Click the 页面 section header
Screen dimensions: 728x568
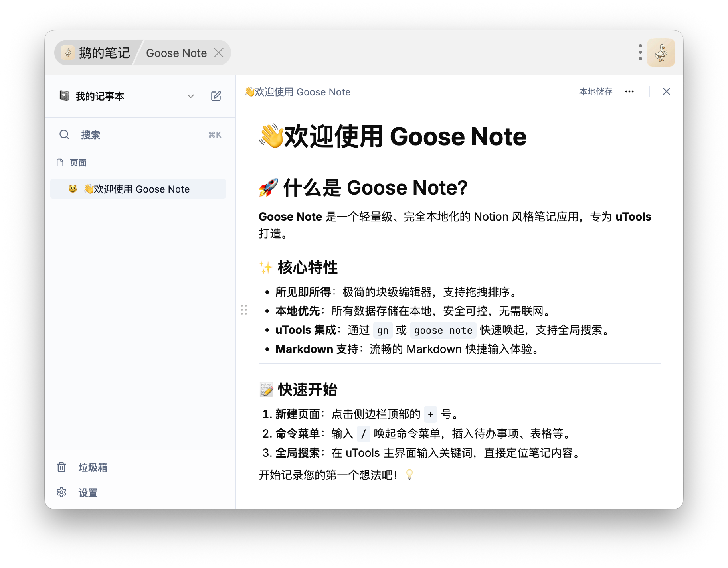tap(78, 163)
